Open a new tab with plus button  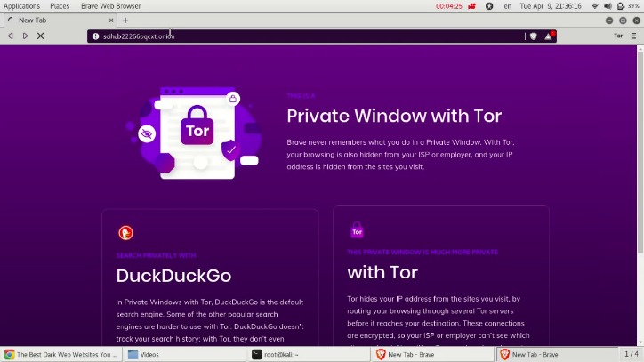125,20
